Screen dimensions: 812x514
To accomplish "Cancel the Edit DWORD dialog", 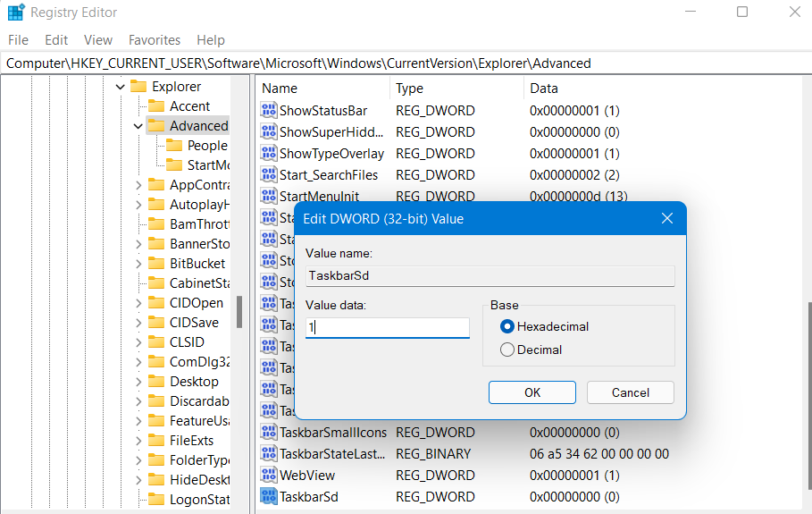I will tap(631, 392).
